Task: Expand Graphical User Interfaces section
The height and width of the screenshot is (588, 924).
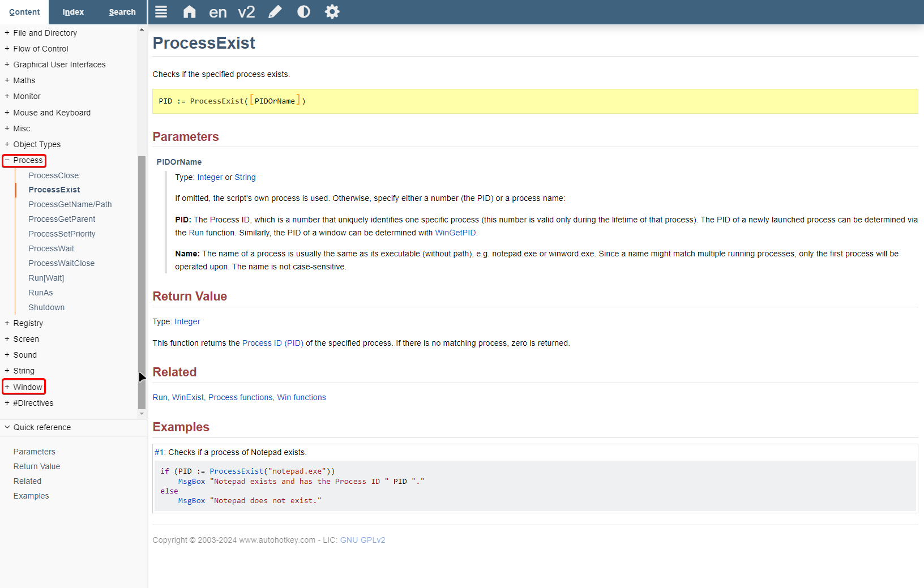Action: [x=59, y=65]
